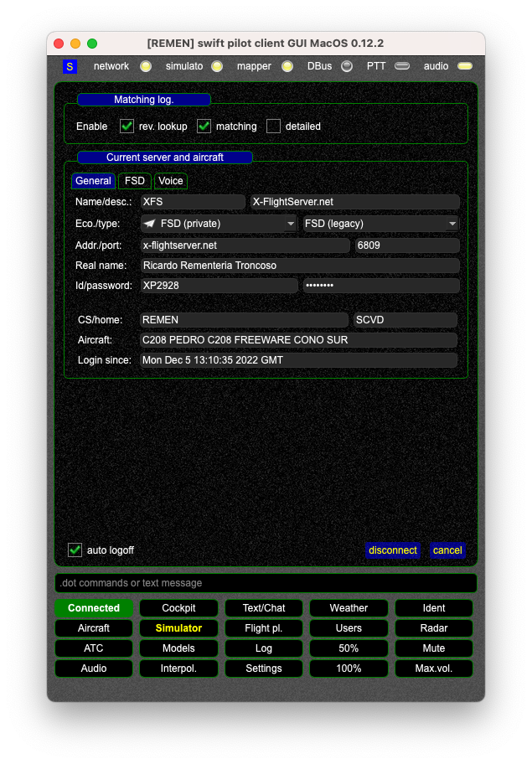Click the cancel button

tap(447, 550)
